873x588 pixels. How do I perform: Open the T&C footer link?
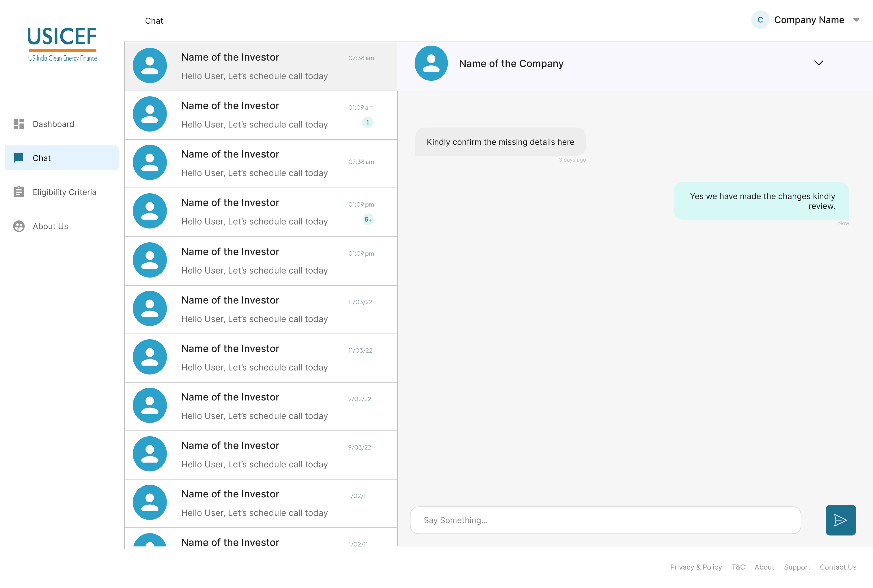point(738,567)
